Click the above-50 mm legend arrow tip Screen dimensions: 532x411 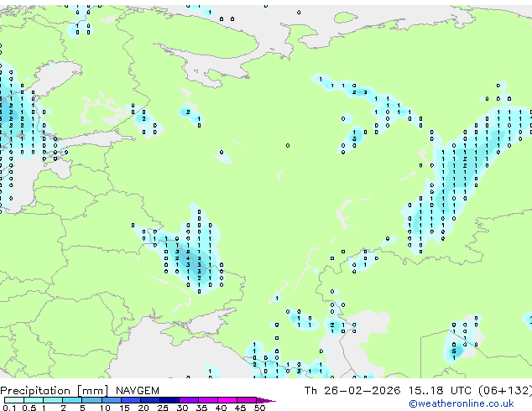click(266, 400)
